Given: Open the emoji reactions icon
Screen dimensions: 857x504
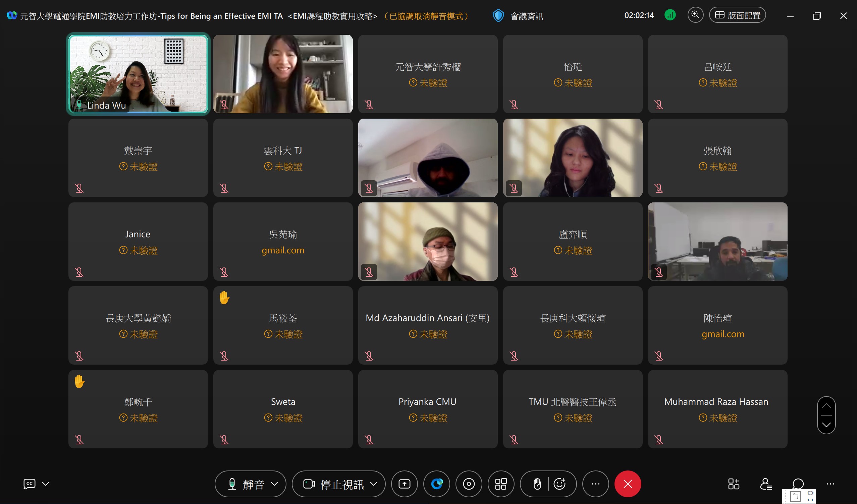Looking at the screenshot, I should tap(559, 484).
